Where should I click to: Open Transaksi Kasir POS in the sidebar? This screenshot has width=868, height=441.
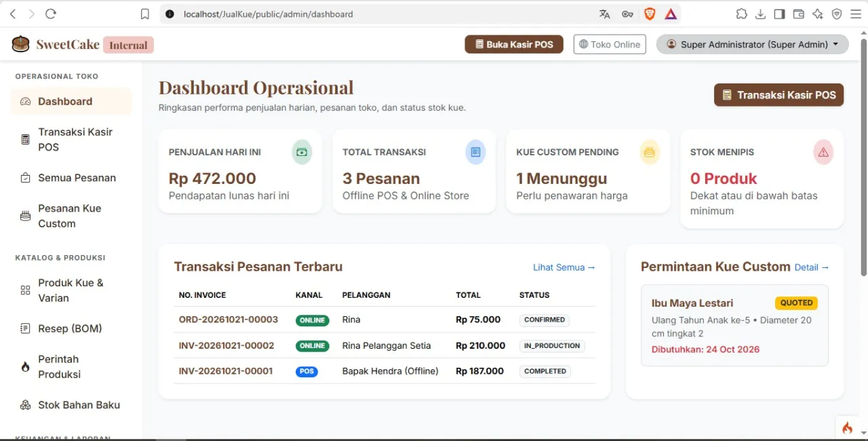click(71, 139)
